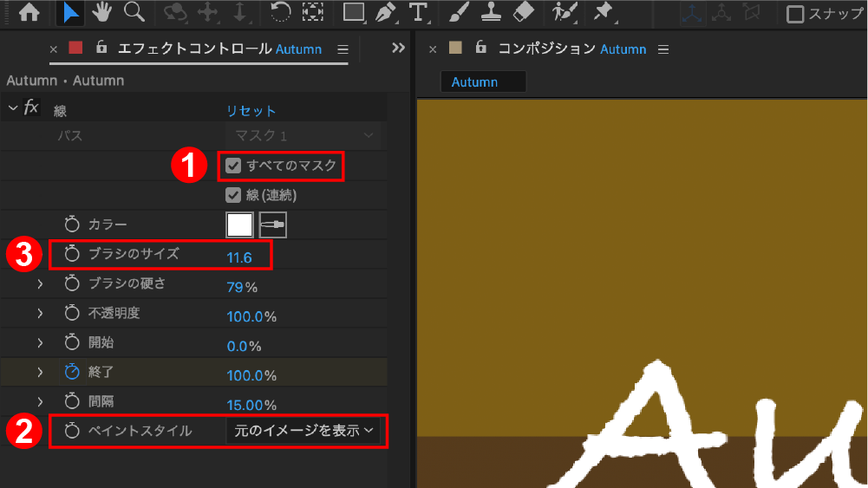
Task: Click the view axis mode icon
Action: click(751, 13)
